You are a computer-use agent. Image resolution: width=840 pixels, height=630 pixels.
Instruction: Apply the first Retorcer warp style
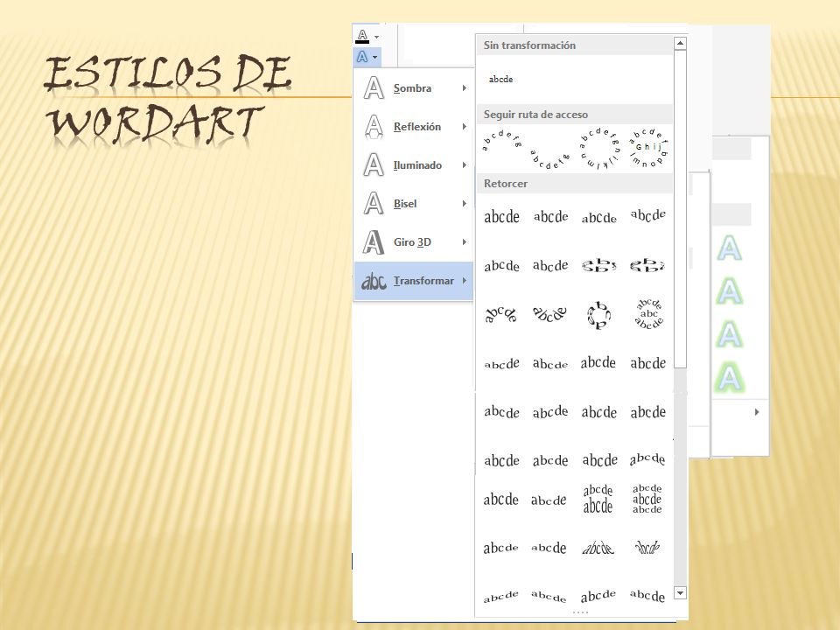[x=501, y=217]
